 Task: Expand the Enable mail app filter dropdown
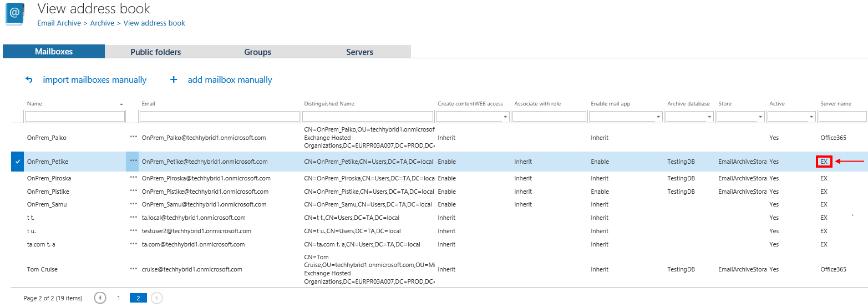(658, 117)
